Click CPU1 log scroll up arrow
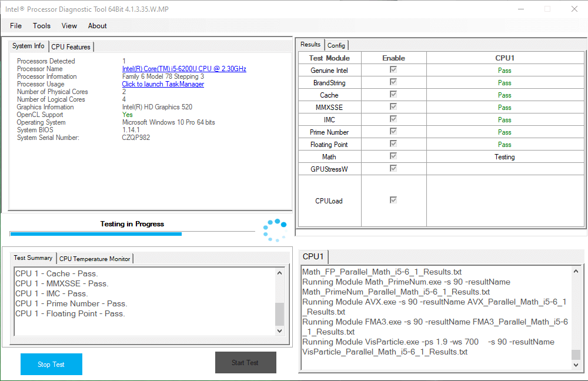The image size is (588, 381). point(576,271)
